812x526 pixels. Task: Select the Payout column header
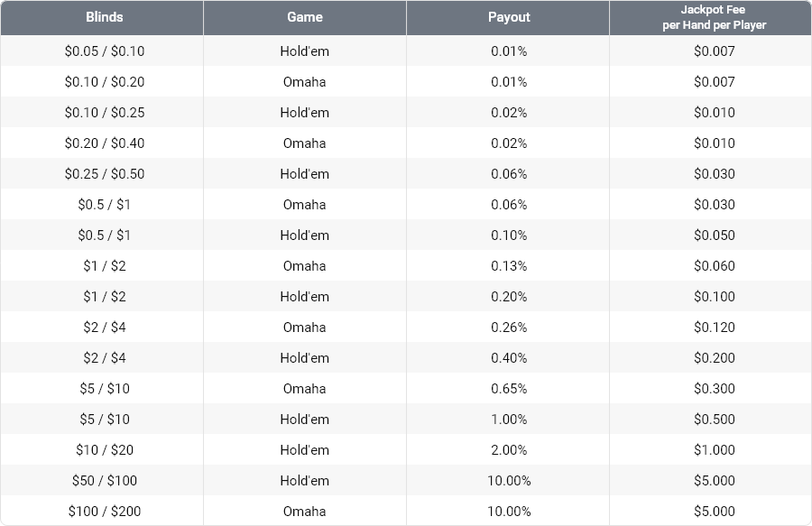click(x=509, y=17)
